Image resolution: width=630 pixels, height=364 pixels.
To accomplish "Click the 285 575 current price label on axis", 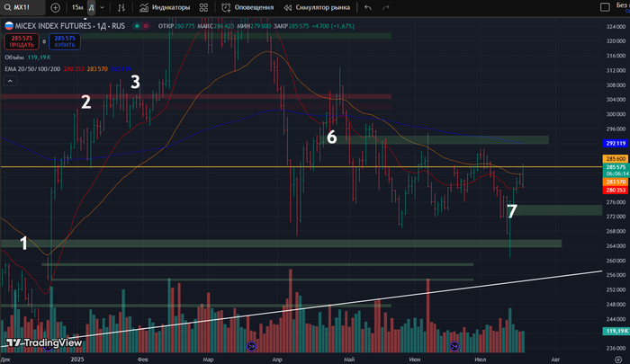I will coord(616,167).
